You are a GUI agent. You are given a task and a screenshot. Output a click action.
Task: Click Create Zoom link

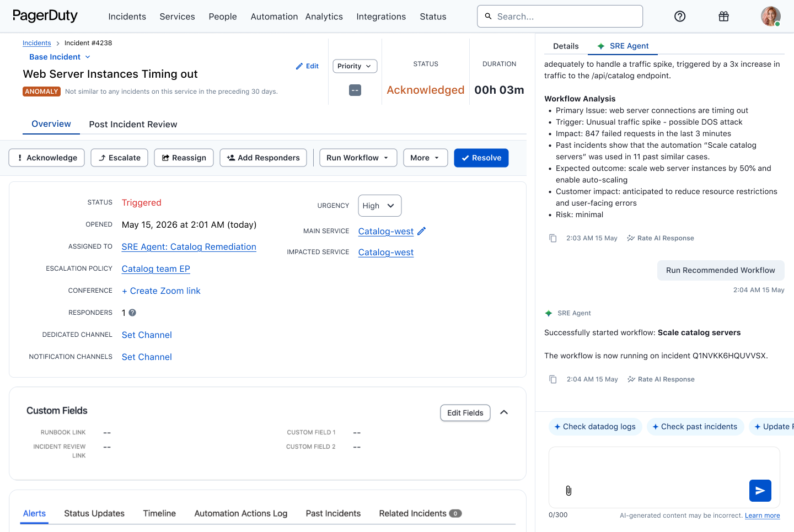click(161, 291)
